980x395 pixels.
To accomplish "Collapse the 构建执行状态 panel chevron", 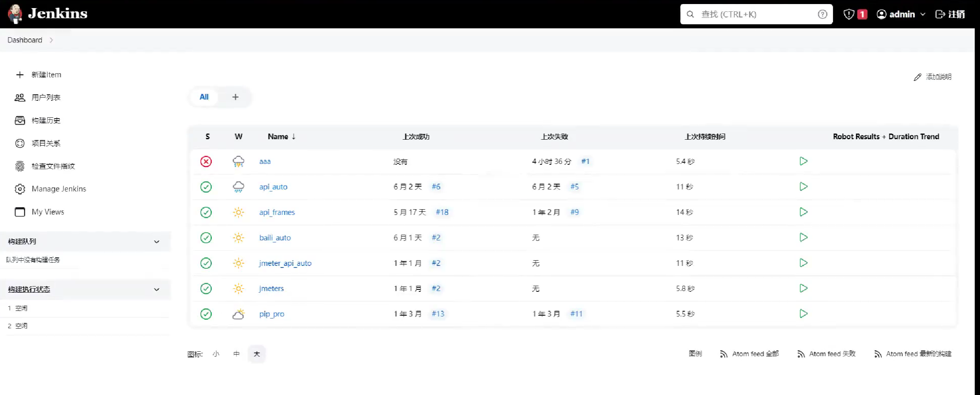I will 157,289.
